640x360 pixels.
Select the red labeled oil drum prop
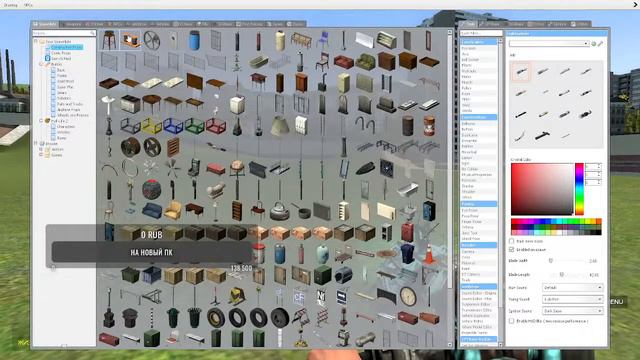coord(429,125)
